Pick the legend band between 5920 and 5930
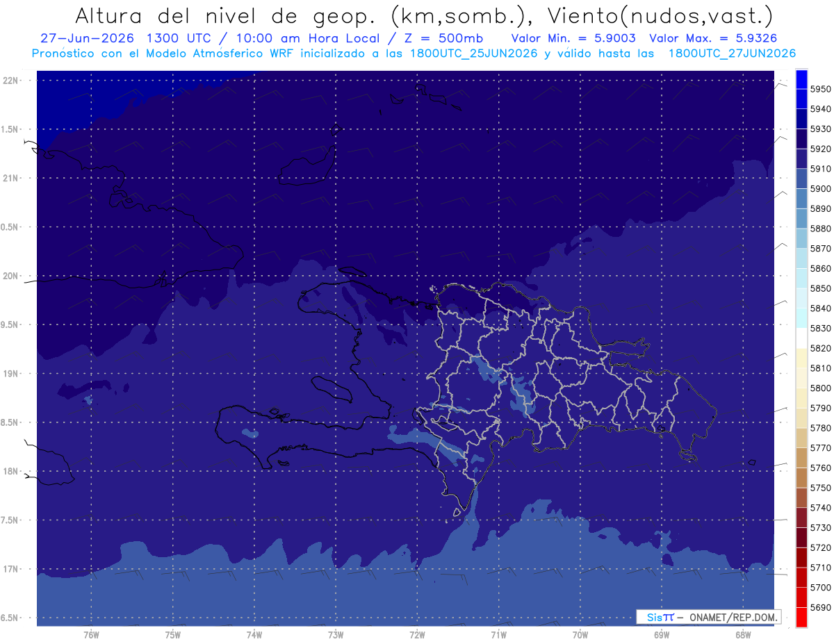834x644 pixels. click(x=801, y=139)
